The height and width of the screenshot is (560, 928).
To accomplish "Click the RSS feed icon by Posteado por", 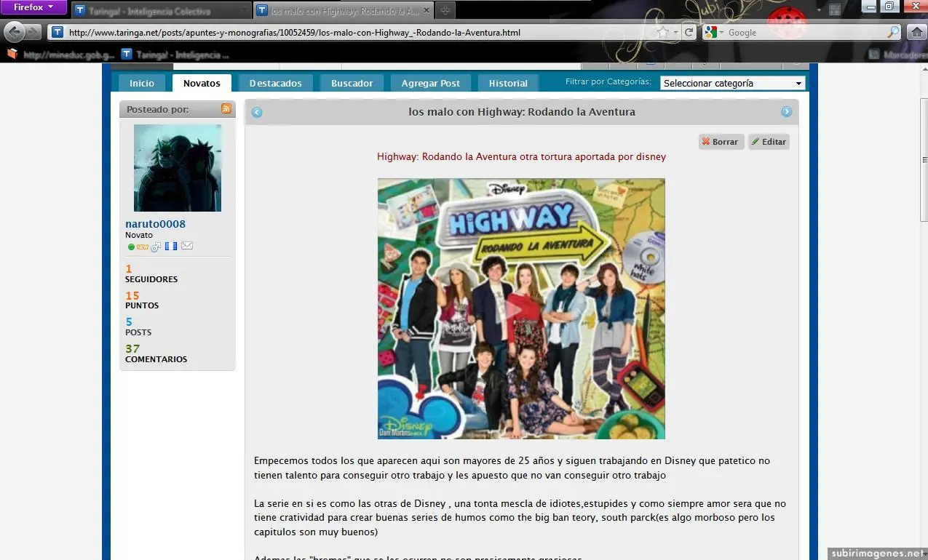I will tap(226, 109).
